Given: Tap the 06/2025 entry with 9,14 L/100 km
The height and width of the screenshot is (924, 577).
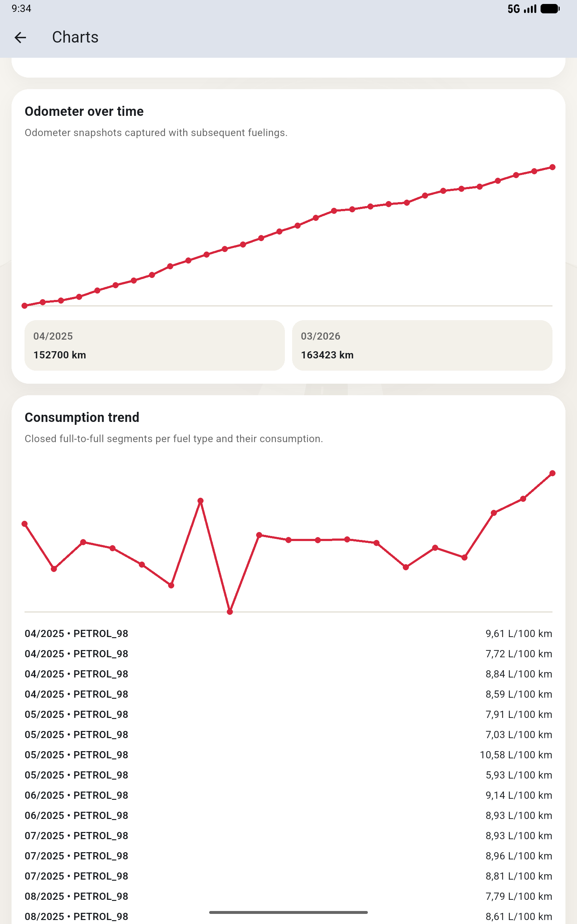Looking at the screenshot, I should 288,796.
